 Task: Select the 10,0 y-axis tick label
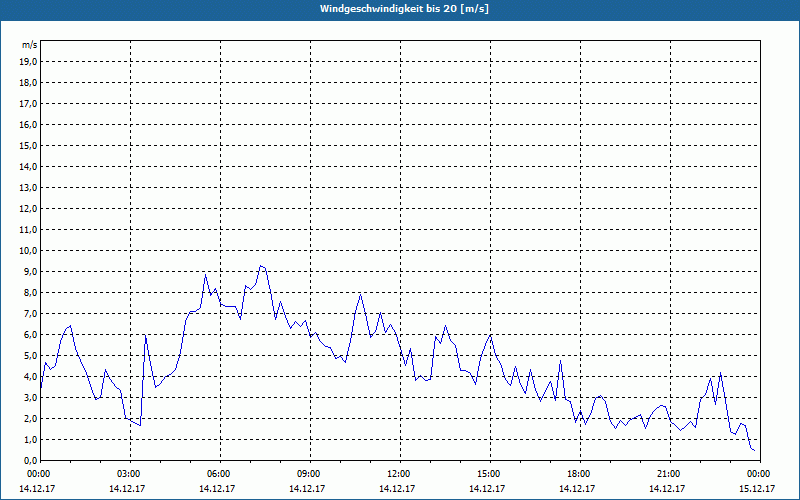coord(28,251)
